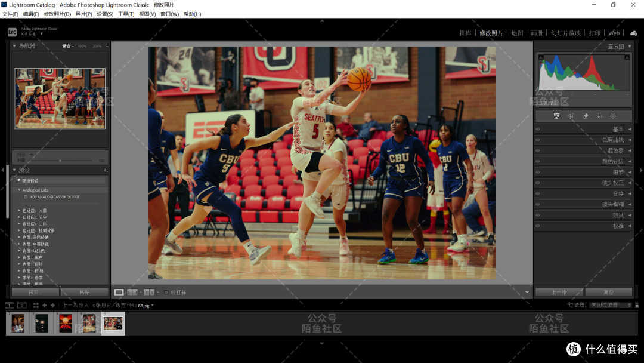Click the filter lock switch icon

point(637,305)
